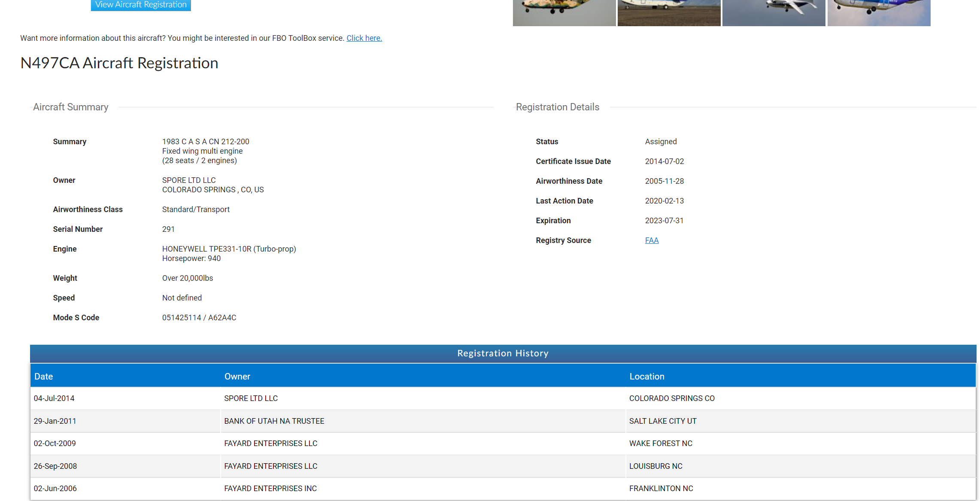This screenshot has width=980, height=501.
Task: Click the View Aircraft Registration button
Action: point(141,5)
